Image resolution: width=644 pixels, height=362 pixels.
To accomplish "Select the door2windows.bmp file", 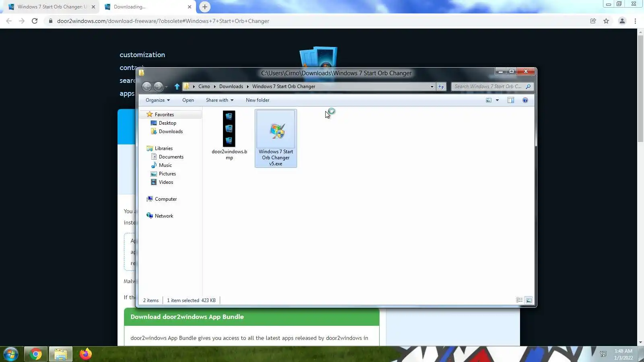I will tap(229, 136).
